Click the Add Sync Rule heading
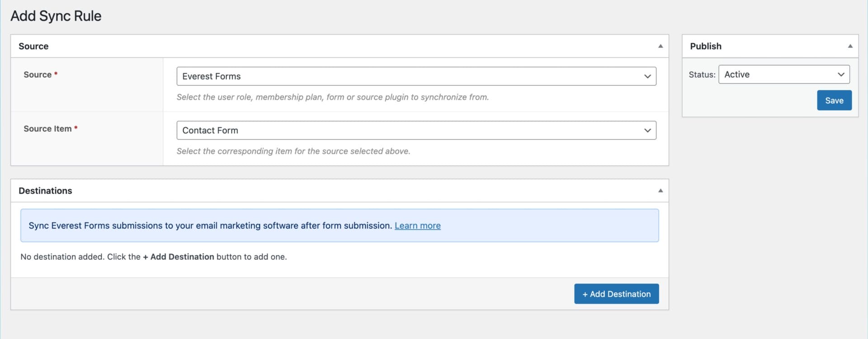The image size is (868, 339). [x=56, y=16]
